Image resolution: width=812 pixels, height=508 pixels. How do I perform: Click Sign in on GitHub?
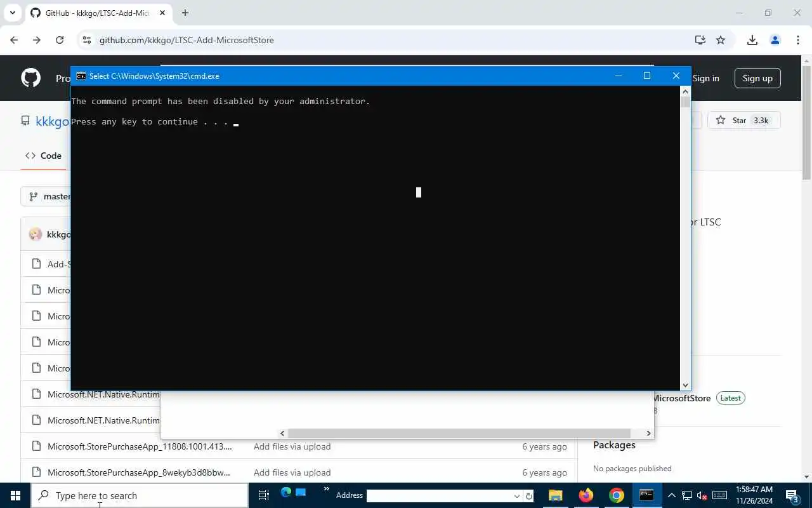coord(705,78)
